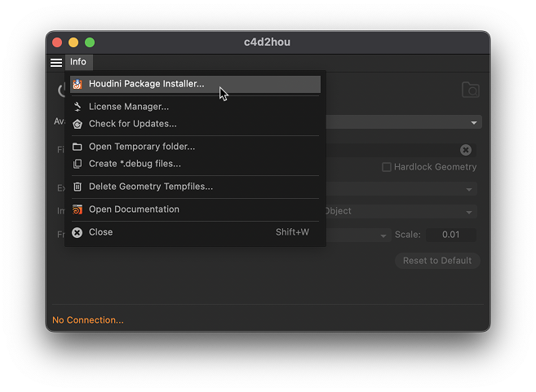Click the Scale value field 0.01
536x392 pixels.
[x=450, y=235]
